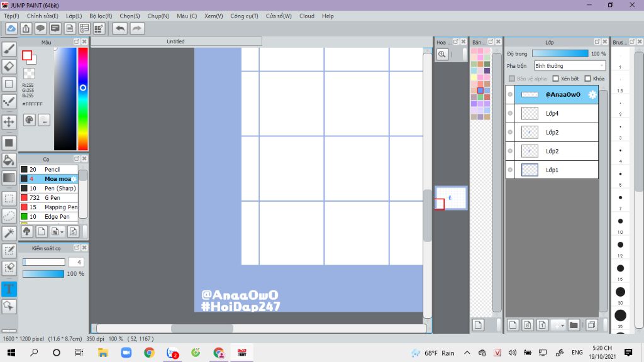
Task: Select the Brush tool in left toolbar
Action: click(x=9, y=49)
